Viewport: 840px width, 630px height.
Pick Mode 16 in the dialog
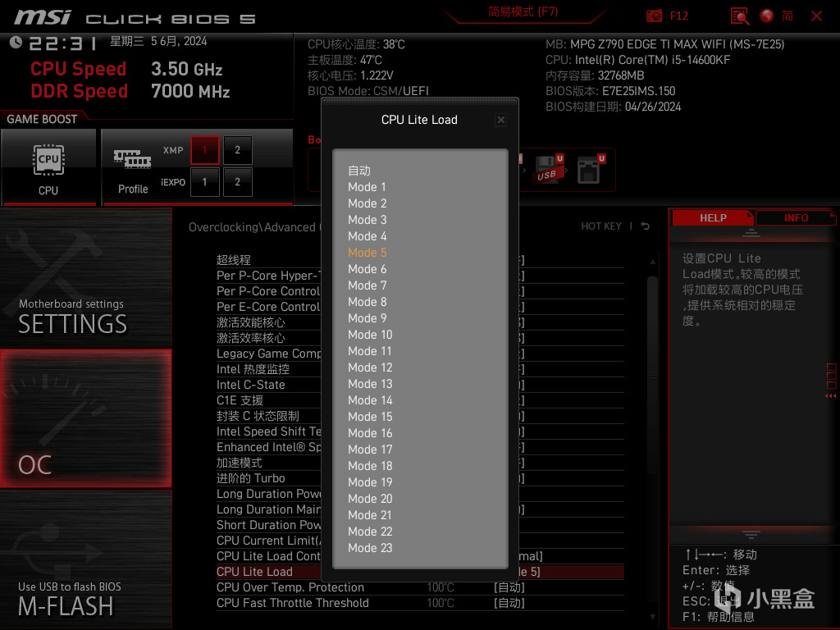(x=370, y=433)
